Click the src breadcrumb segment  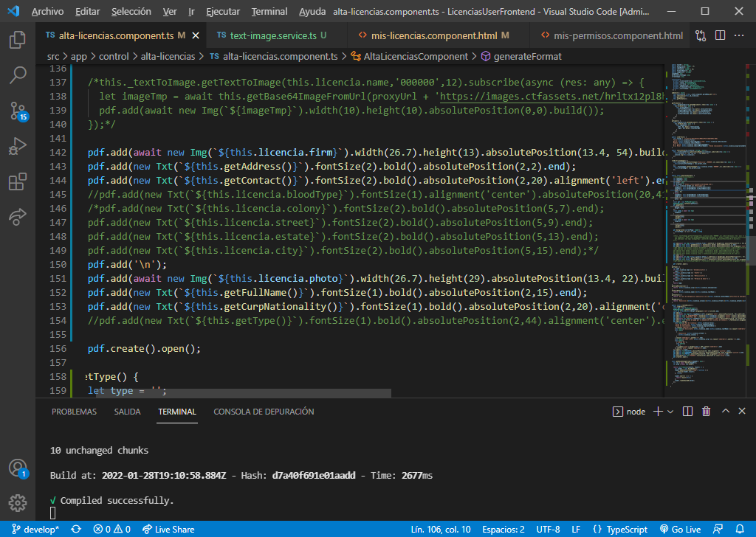(x=53, y=56)
